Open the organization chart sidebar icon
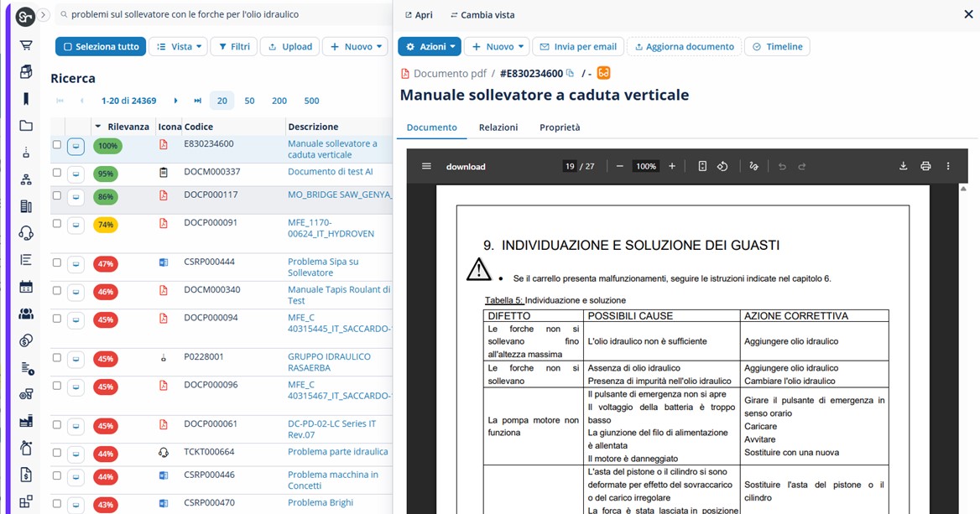The image size is (980, 514). coord(24,178)
